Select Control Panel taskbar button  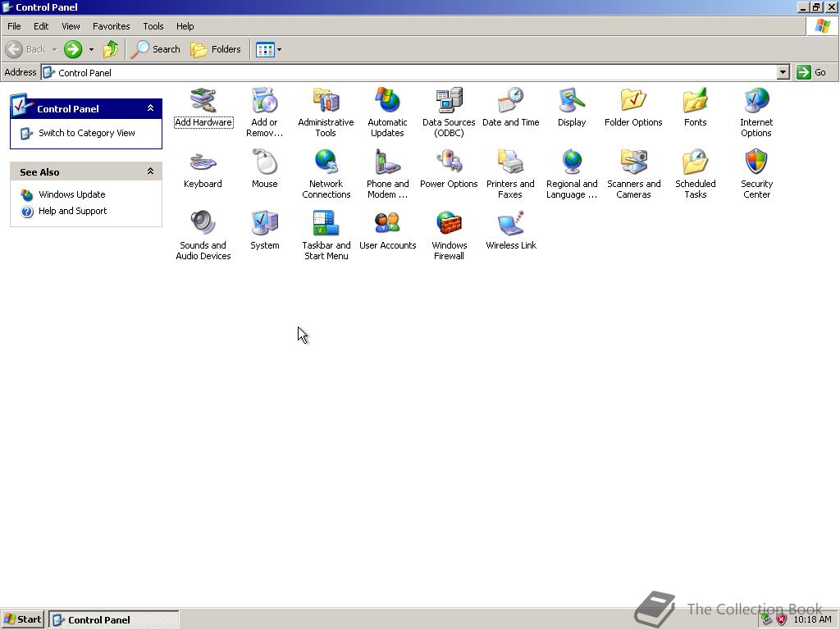pos(113,620)
